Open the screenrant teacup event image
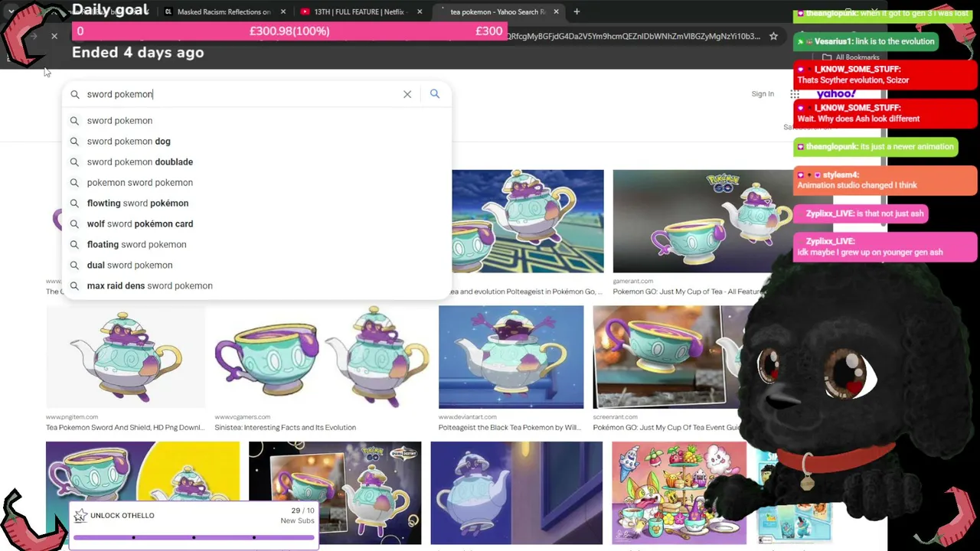Image resolution: width=980 pixels, height=551 pixels. [668, 357]
